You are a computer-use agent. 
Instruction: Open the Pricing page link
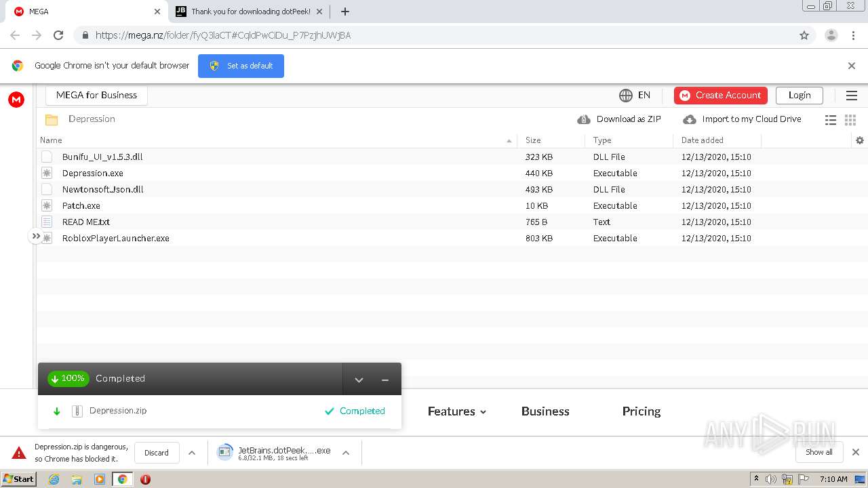coord(642,411)
